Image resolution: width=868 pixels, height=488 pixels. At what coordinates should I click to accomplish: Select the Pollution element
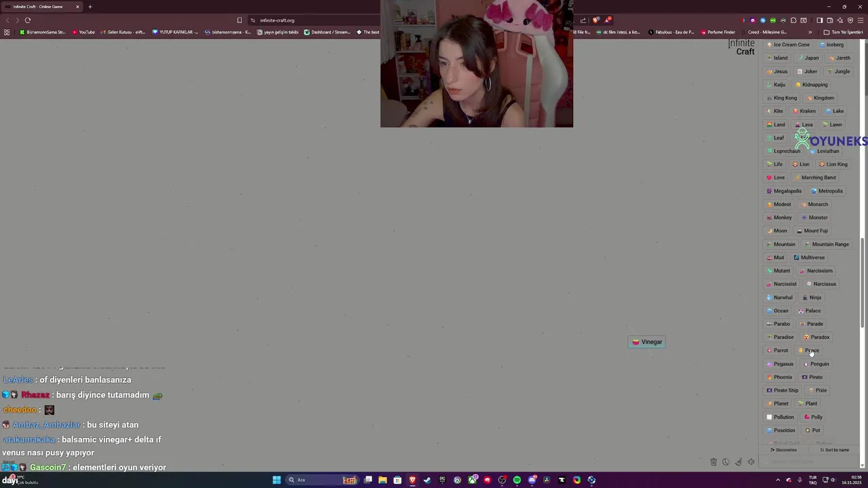(780, 418)
